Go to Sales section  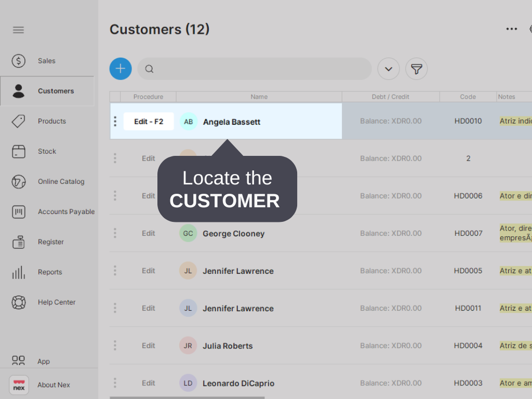46,61
